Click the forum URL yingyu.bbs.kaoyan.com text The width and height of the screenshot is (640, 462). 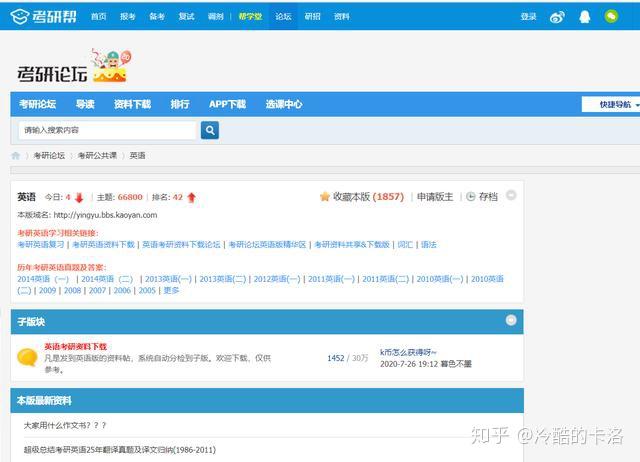[105, 215]
